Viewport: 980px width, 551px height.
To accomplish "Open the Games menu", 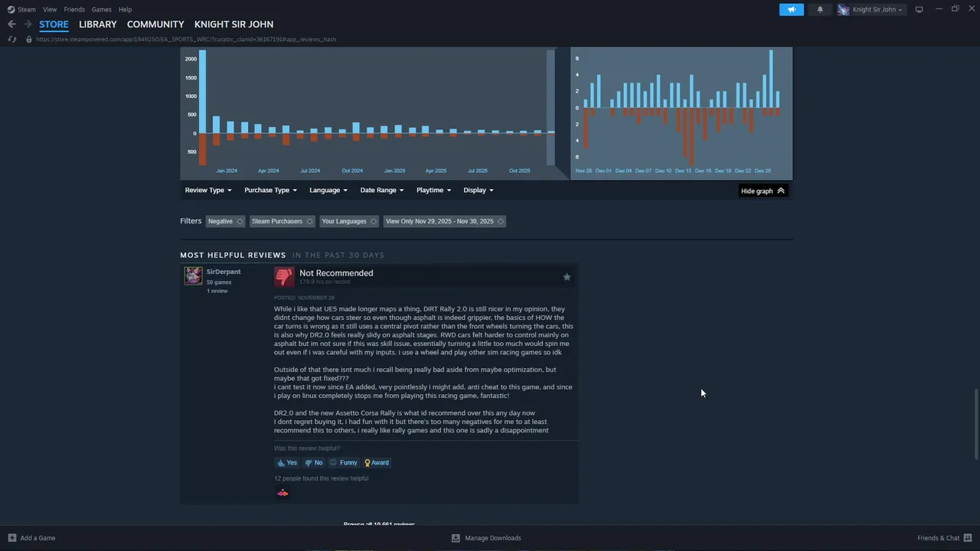I will (101, 9).
